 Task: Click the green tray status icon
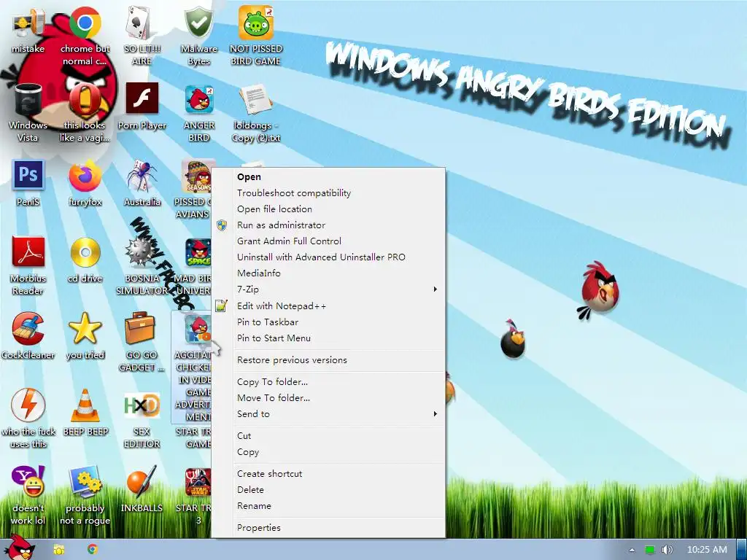(650, 550)
